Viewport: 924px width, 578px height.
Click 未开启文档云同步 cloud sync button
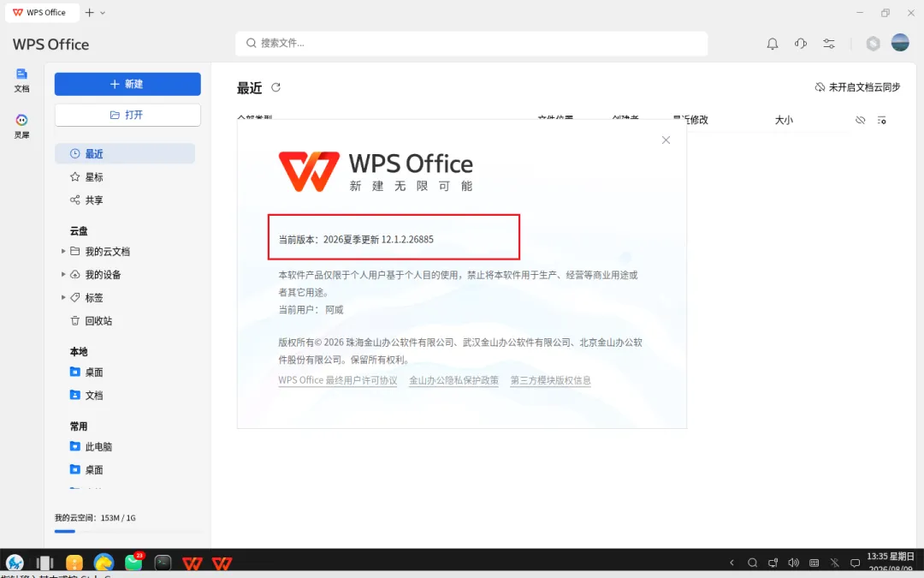857,87
